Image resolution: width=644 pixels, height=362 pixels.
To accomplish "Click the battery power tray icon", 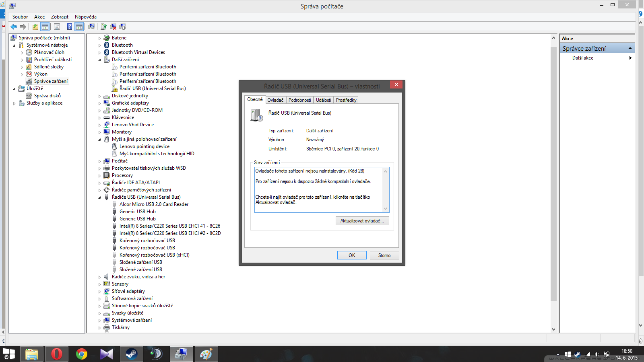I will pyautogui.click(x=607, y=354).
